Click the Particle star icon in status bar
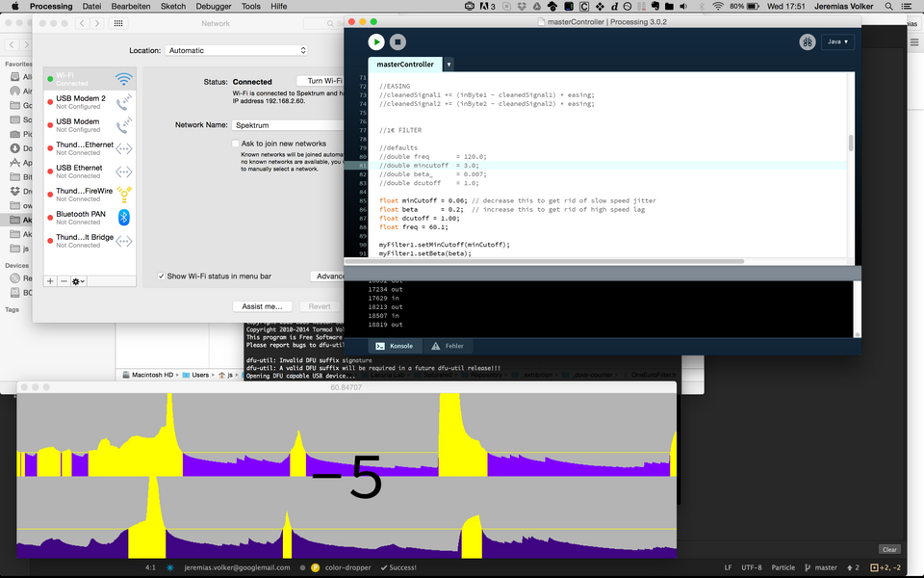Screen dimensions: 924x578 click(169, 567)
